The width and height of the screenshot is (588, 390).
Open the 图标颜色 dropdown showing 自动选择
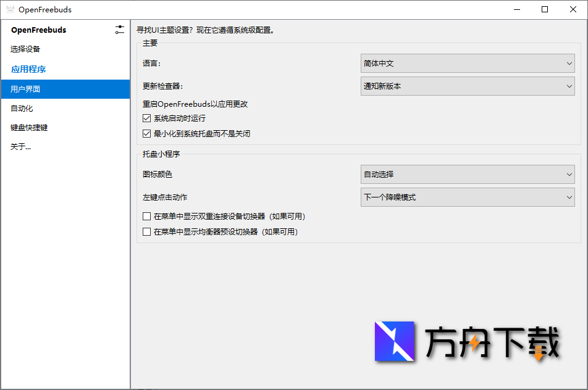[x=468, y=175]
